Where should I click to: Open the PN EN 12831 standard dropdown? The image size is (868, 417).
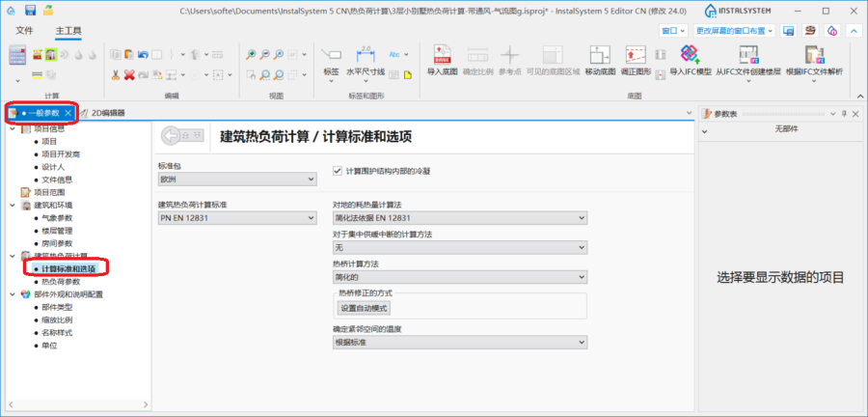click(237, 218)
